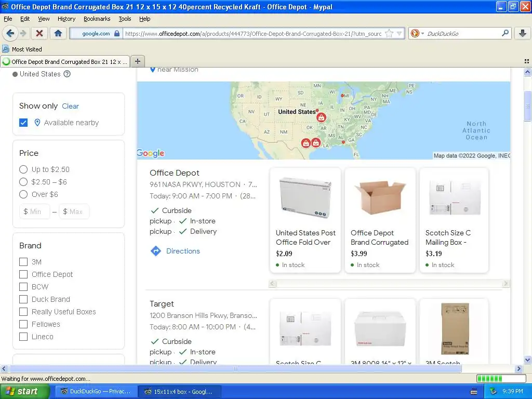532x399 pixels.
Task: Bookmark this page with the star icon
Action: [x=389, y=33]
